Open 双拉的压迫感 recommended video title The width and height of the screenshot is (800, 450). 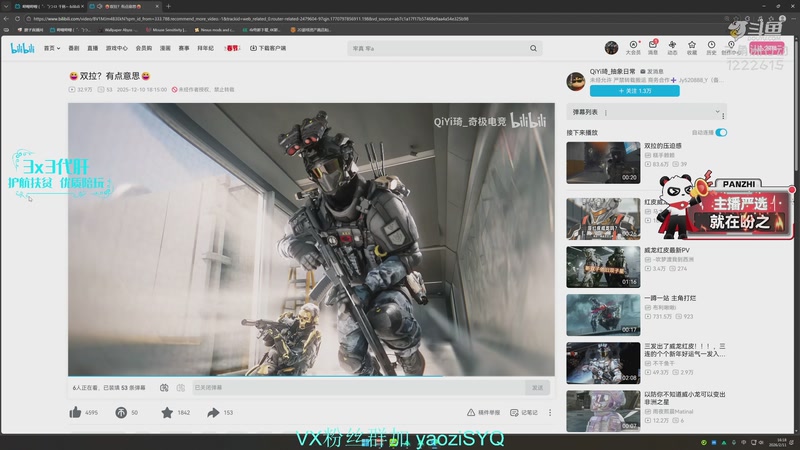663,146
